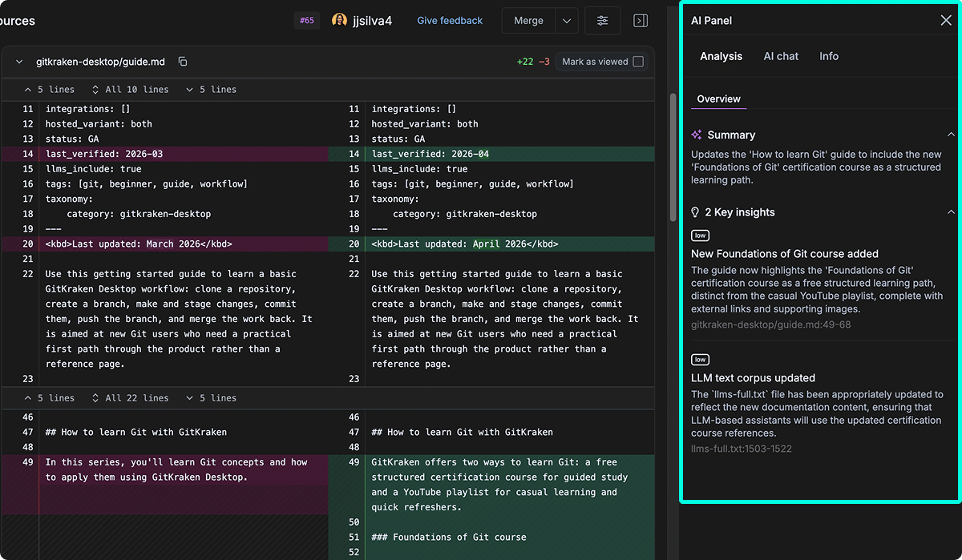Expand 5 lines above in second hunk header
962x560 pixels.
[x=50, y=398]
